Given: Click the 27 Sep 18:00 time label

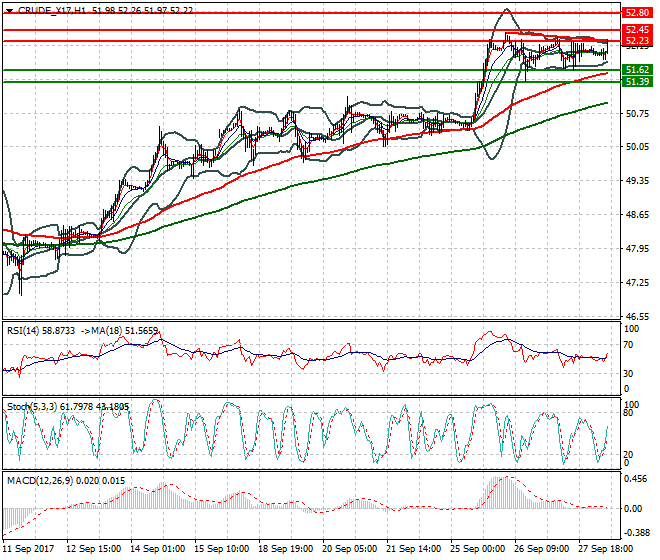Looking at the screenshot, I should click(x=605, y=549).
